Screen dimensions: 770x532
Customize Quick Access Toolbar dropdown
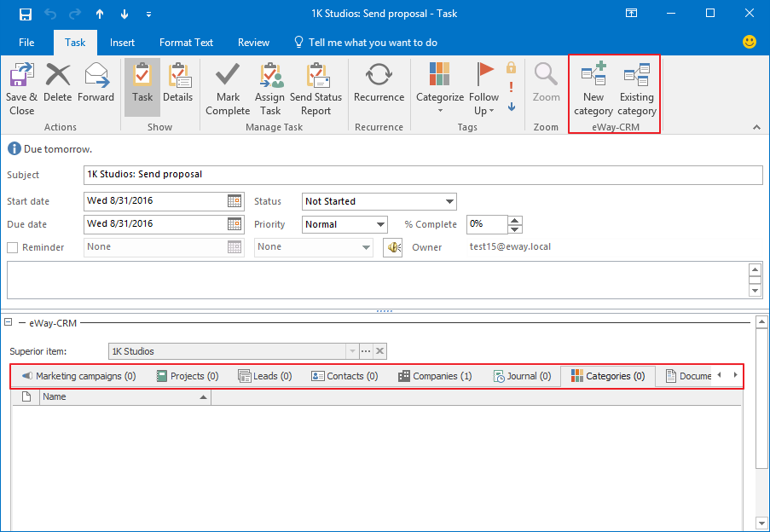tap(148, 14)
